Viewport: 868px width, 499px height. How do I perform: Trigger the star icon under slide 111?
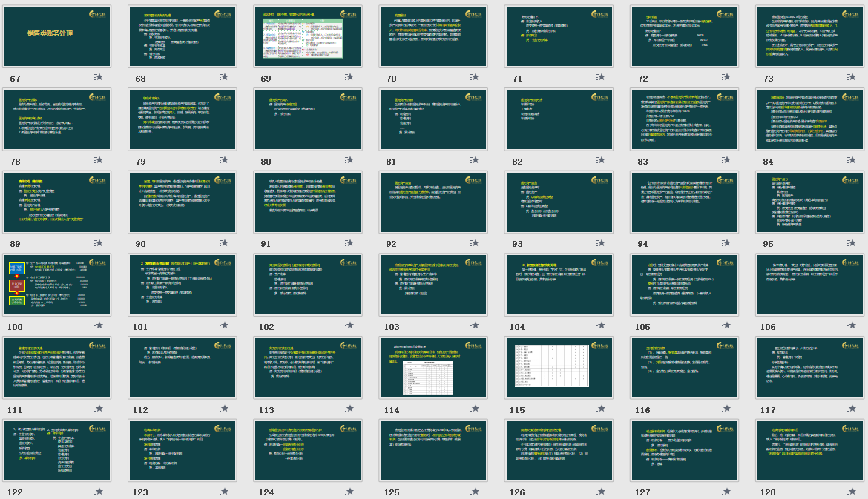pyautogui.click(x=98, y=409)
